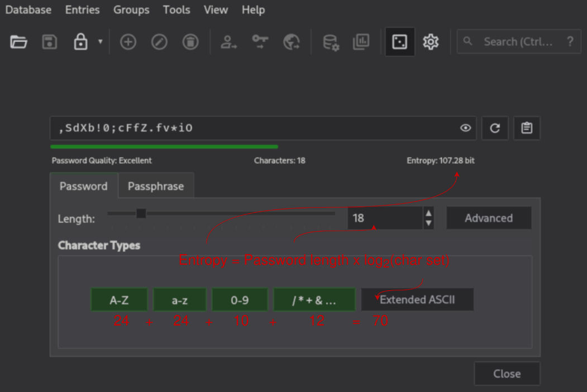Disable the 0-9 digits character type
Image resolution: width=587 pixels, height=392 pixels.
(x=240, y=300)
